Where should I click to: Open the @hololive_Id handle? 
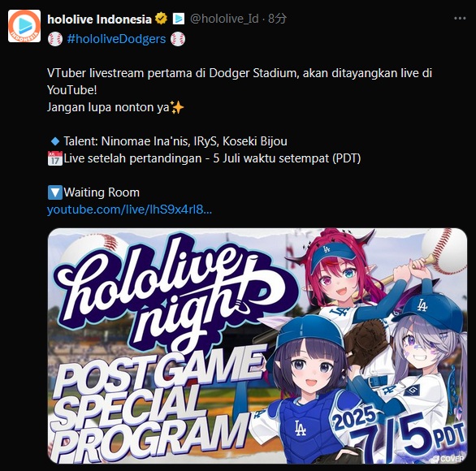pyautogui.click(x=224, y=19)
